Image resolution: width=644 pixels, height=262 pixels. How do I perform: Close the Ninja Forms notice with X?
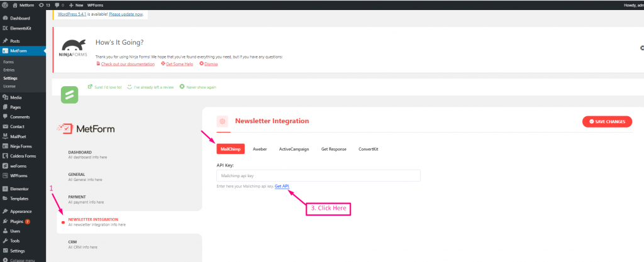(642, 48)
